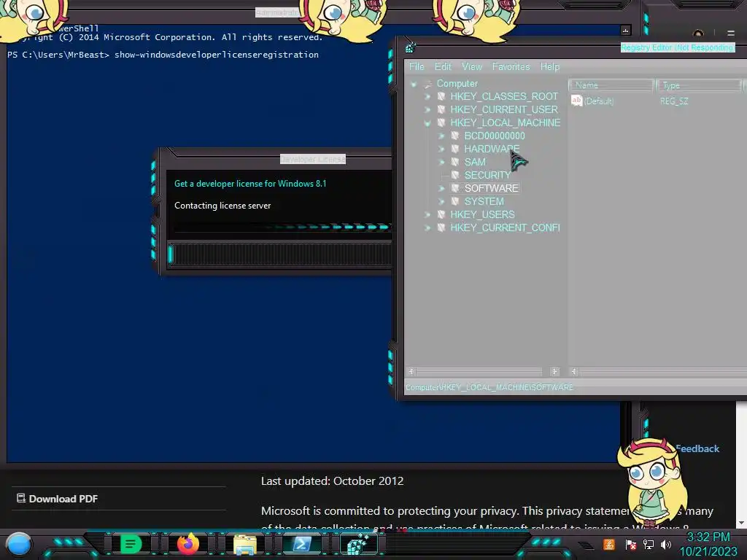The image size is (747, 560).
Task: Click the Computer icon in registry tree
Action: [427, 84]
